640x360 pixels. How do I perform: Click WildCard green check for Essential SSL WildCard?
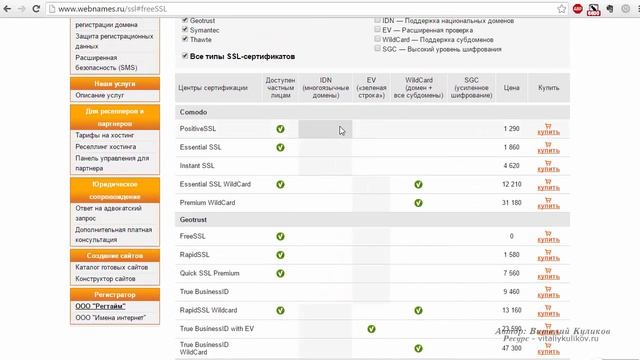(x=418, y=184)
